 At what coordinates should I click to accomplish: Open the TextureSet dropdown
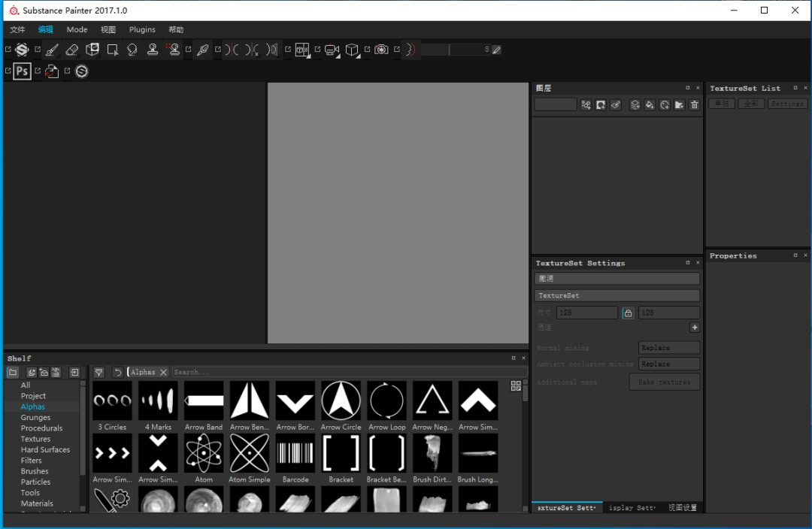[617, 295]
